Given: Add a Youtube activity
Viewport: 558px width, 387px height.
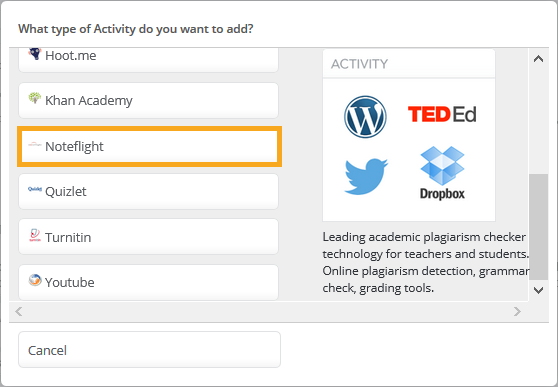Looking at the screenshot, I should pyautogui.click(x=148, y=282).
